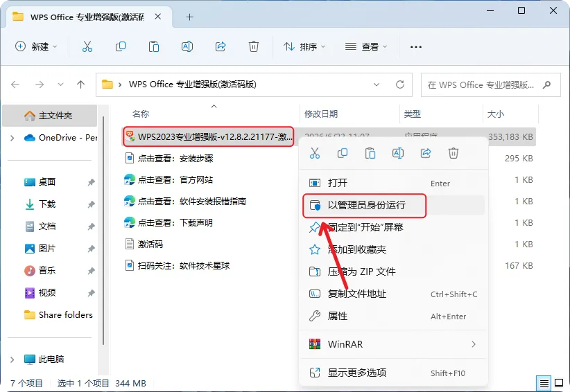The width and height of the screenshot is (570, 392).
Task: Open the three-dots more options menu
Action: pyautogui.click(x=416, y=47)
